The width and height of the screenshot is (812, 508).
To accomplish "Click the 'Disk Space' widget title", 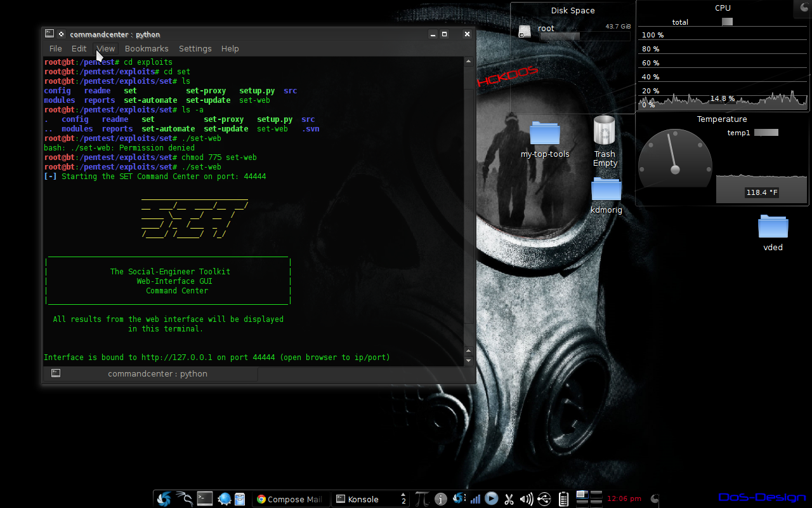I will tap(573, 11).
